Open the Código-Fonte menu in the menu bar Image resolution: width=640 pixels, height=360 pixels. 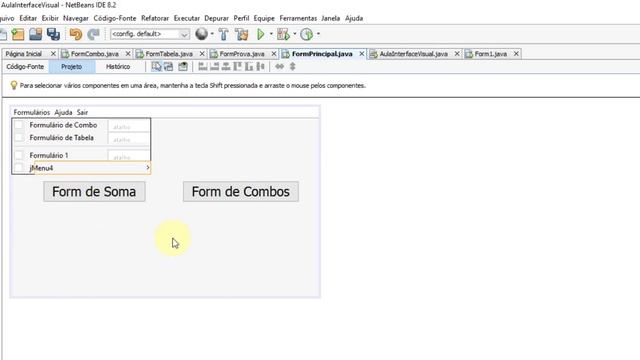click(115, 18)
